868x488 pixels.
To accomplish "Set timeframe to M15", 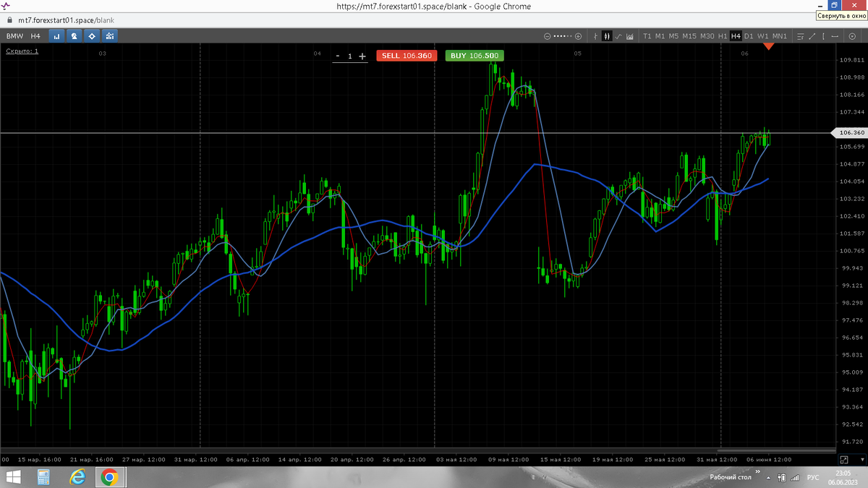I will [689, 36].
